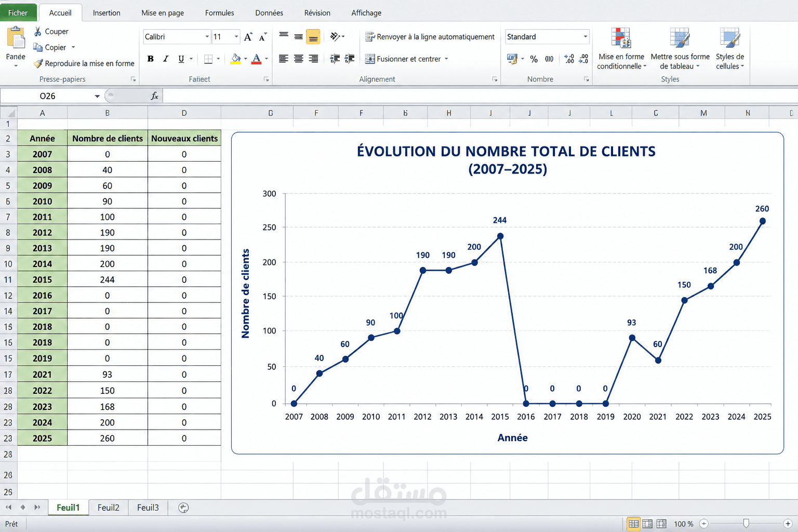Image resolution: width=798 pixels, height=532 pixels.
Task: Click the borders icon
Action: tap(208, 59)
